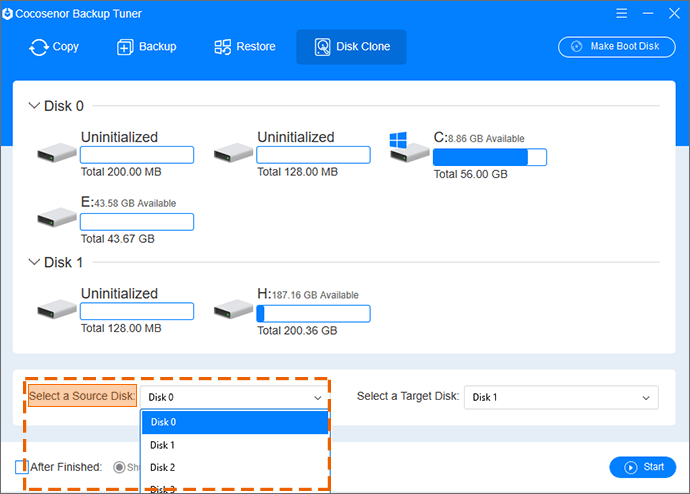Click the Backup plus icon

[125, 47]
